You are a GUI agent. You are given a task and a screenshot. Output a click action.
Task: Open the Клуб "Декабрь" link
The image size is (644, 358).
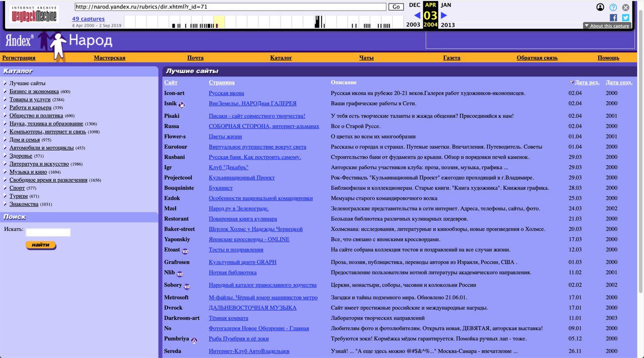click(228, 168)
